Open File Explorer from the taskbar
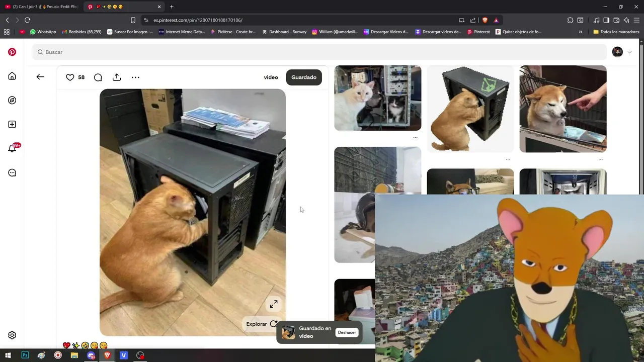Image resolution: width=644 pixels, height=362 pixels. click(74, 355)
